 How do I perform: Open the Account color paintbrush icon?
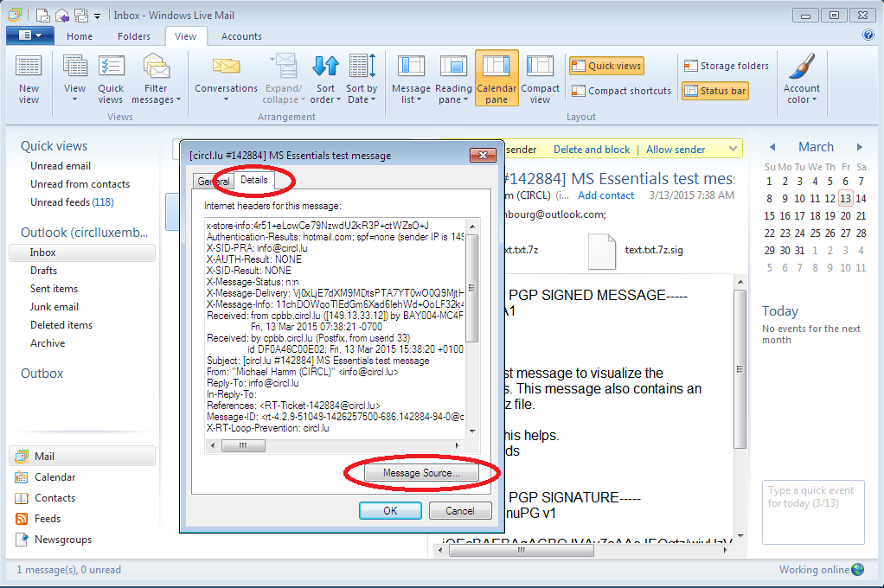click(x=802, y=67)
